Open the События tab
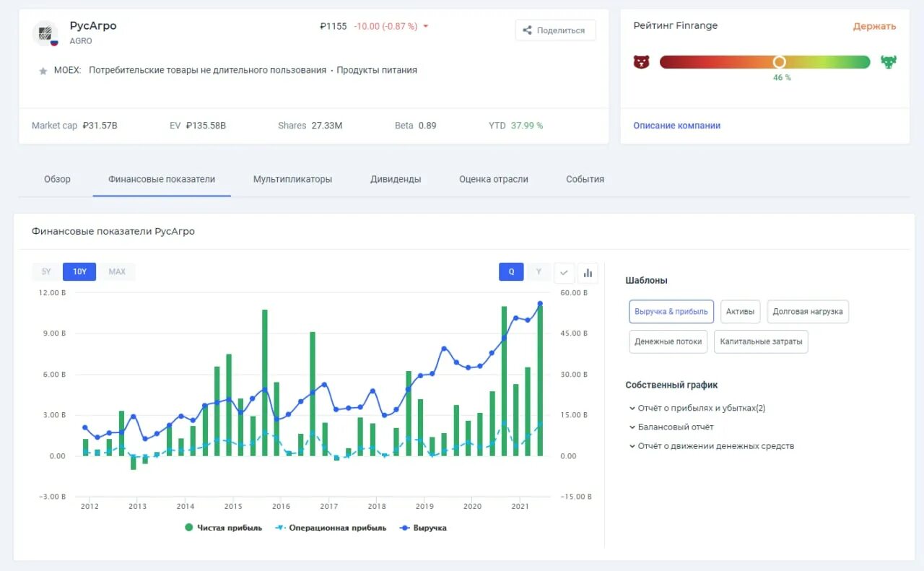The height and width of the screenshot is (571, 924). (585, 179)
